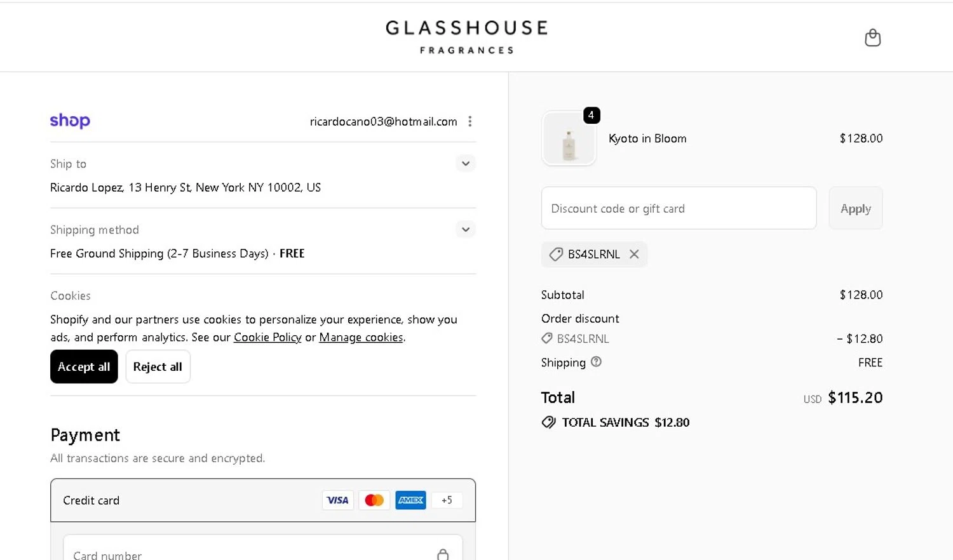Click the shipping info question mark icon

click(596, 362)
